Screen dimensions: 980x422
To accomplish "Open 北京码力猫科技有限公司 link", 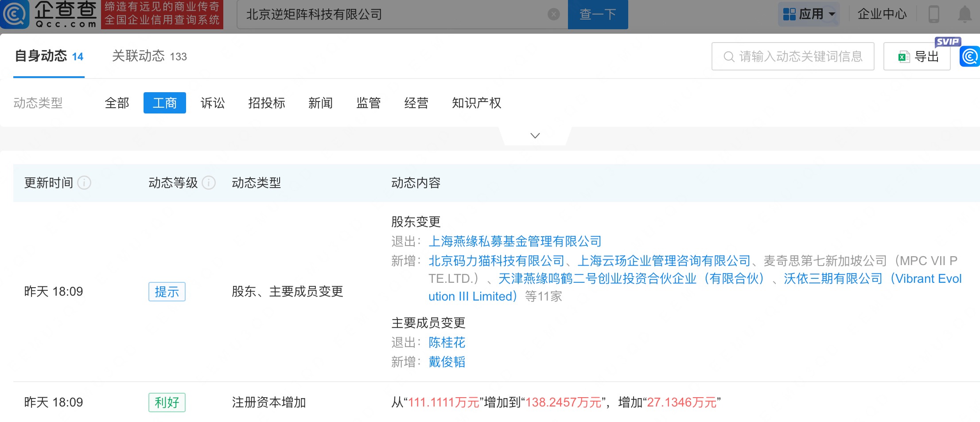I will coord(497,261).
